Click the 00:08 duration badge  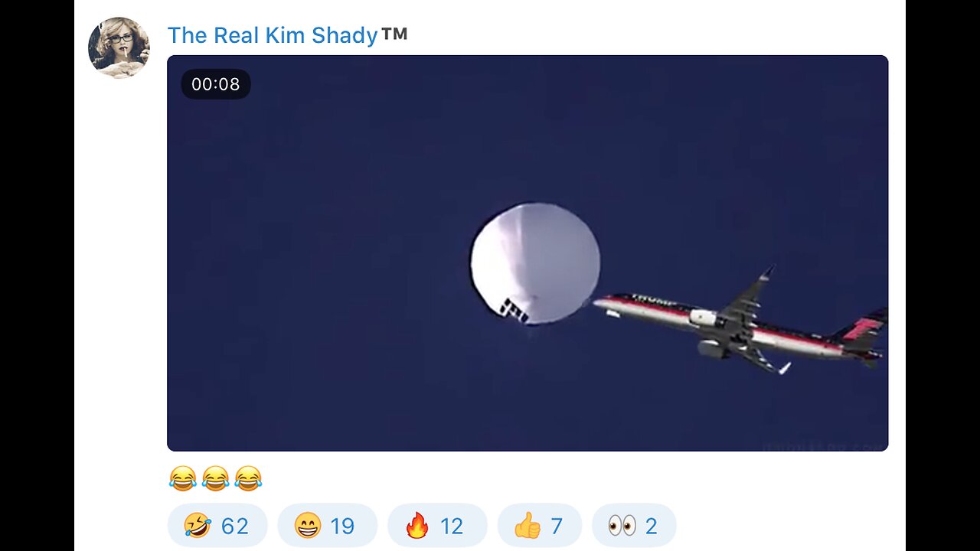[216, 84]
